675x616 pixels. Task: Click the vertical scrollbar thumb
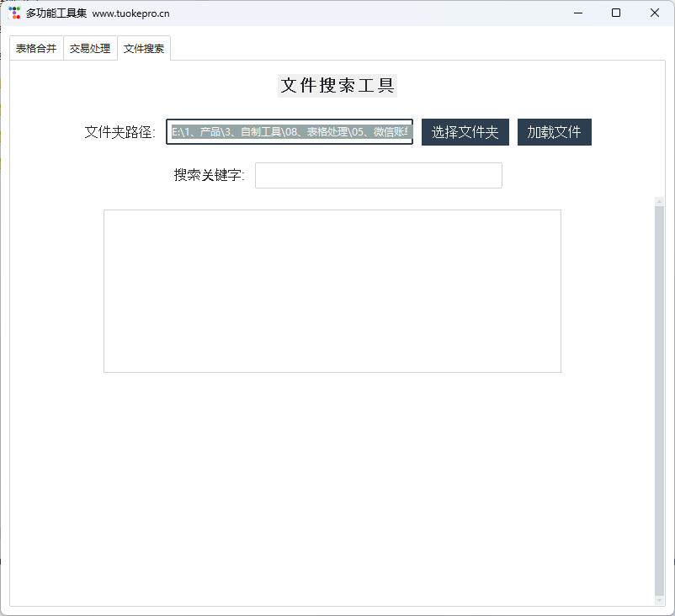659,401
